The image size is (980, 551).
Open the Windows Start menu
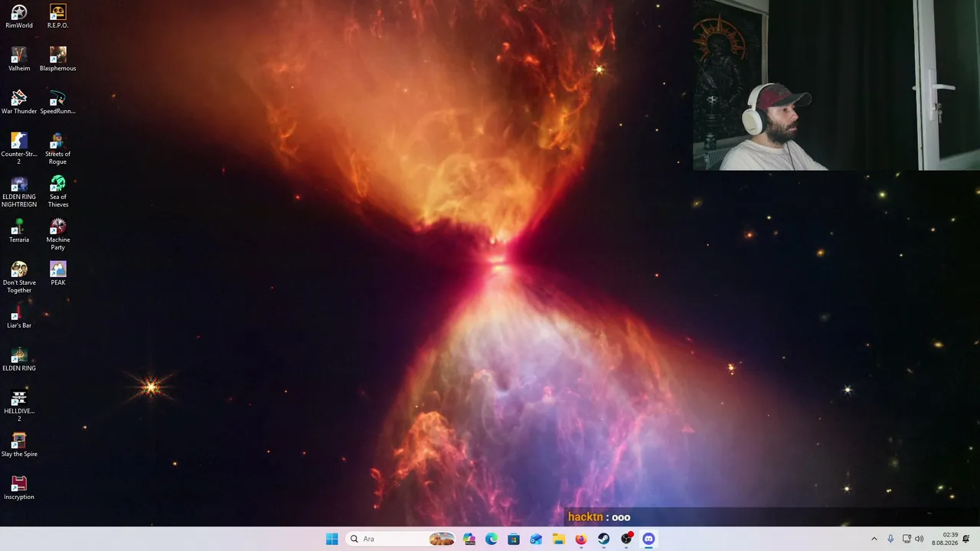pyautogui.click(x=332, y=539)
